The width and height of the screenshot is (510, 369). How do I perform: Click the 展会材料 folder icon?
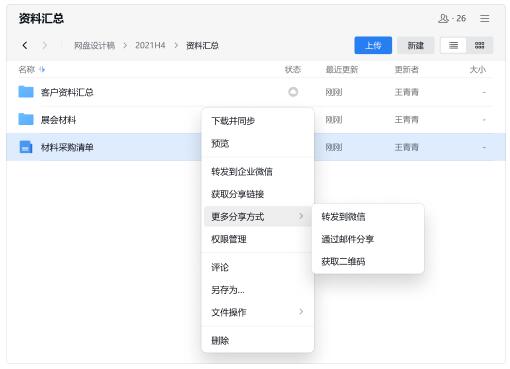26,119
